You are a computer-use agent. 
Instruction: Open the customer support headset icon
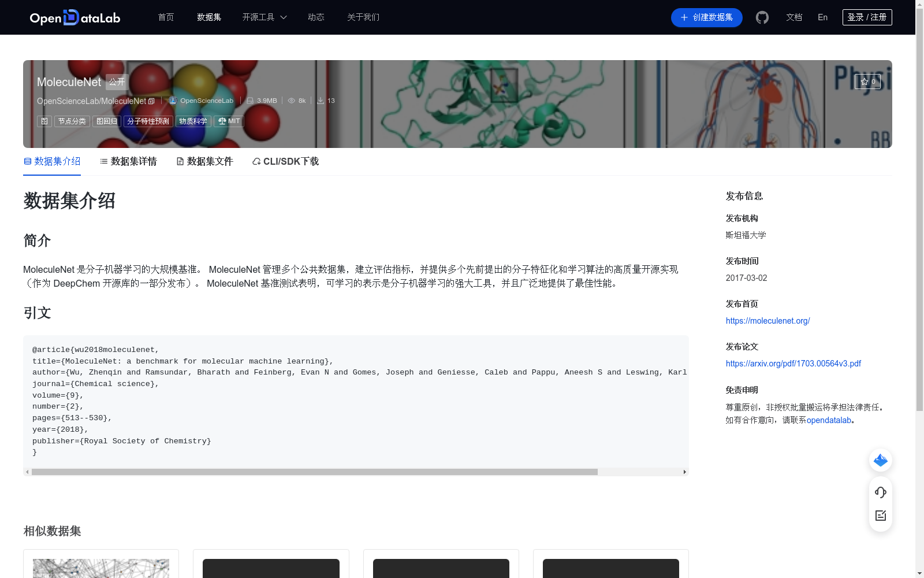(881, 492)
